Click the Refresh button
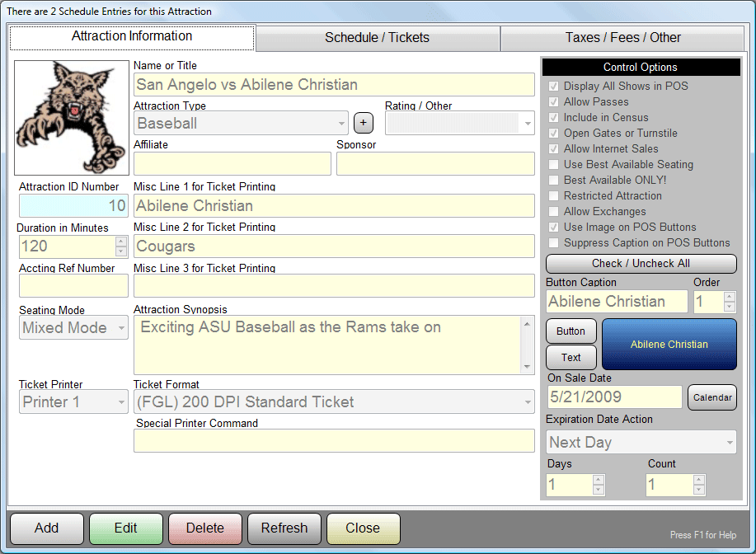 coord(284,528)
